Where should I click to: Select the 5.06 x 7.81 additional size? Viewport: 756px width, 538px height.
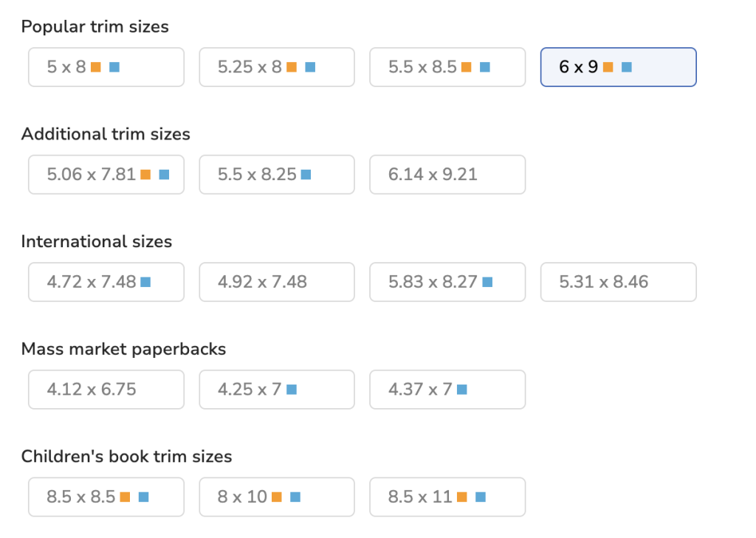tap(106, 175)
